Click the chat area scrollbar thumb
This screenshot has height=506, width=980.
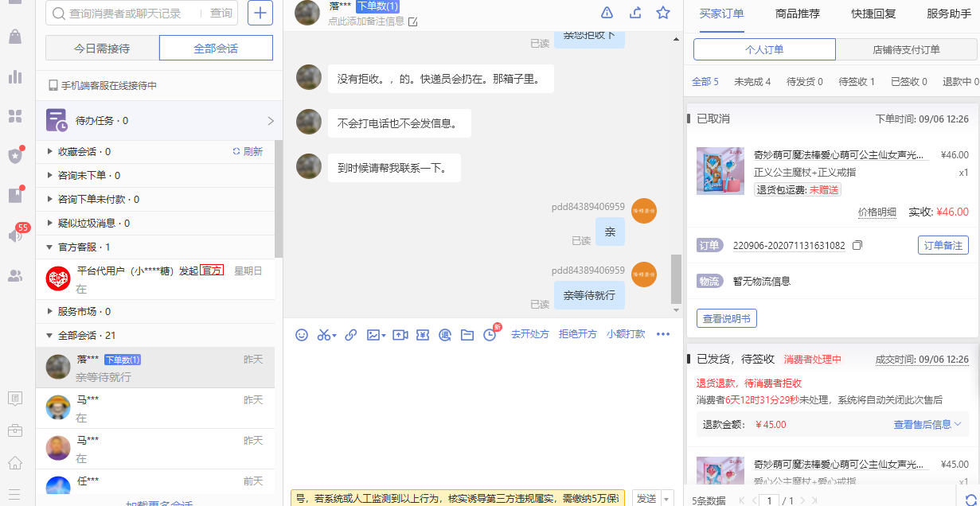(x=677, y=278)
